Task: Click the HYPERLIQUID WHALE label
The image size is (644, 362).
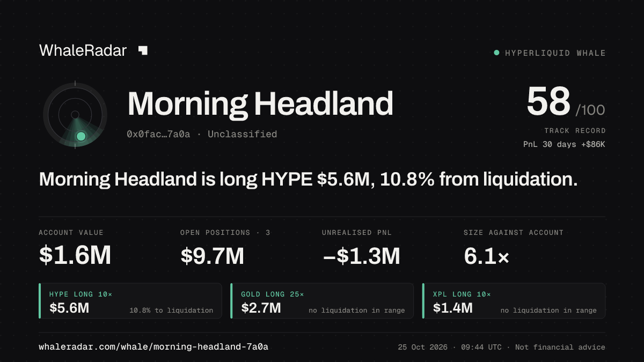Action: tap(555, 53)
